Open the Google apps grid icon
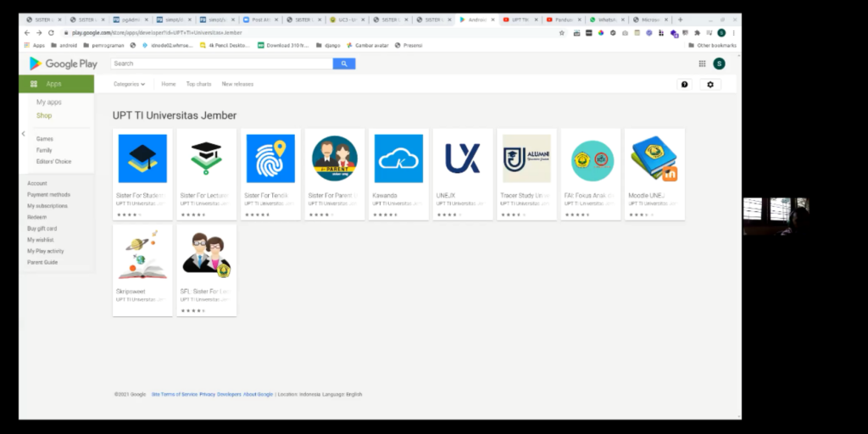Viewport: 868px width, 434px height. [x=702, y=64]
